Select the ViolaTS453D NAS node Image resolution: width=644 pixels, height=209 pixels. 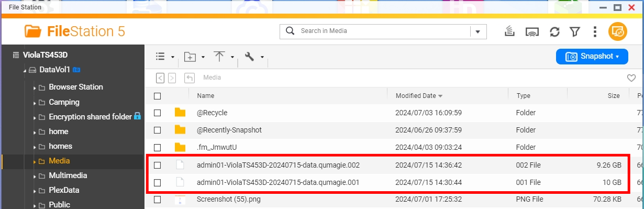46,54
